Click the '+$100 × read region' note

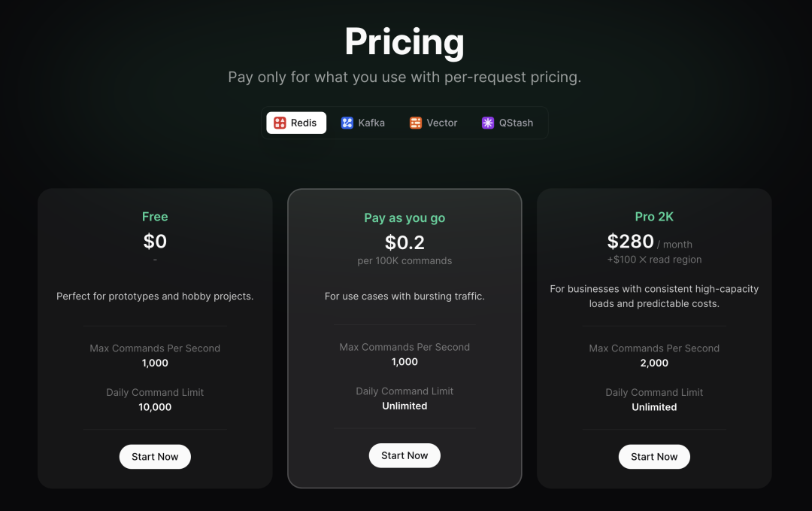pos(654,261)
